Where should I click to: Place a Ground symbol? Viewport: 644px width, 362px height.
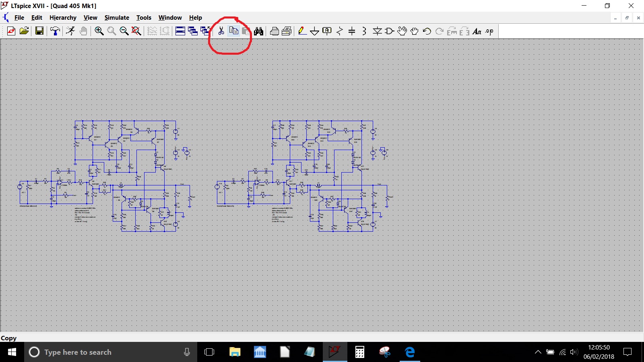click(x=315, y=31)
